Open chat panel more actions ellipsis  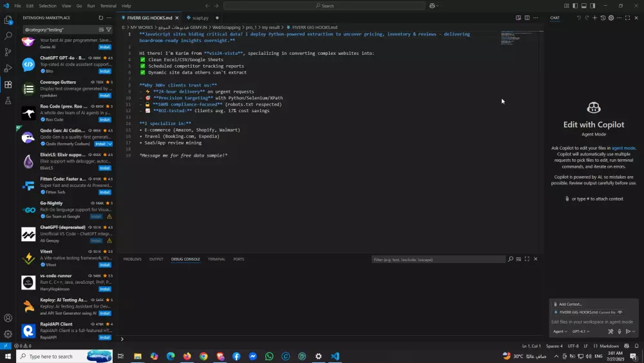tap(619, 17)
